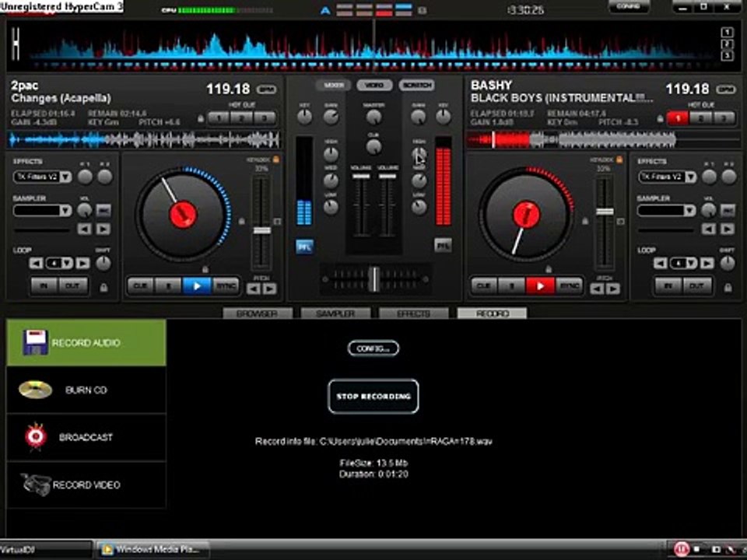
Task: Click the red play button on right deck
Action: point(540,285)
